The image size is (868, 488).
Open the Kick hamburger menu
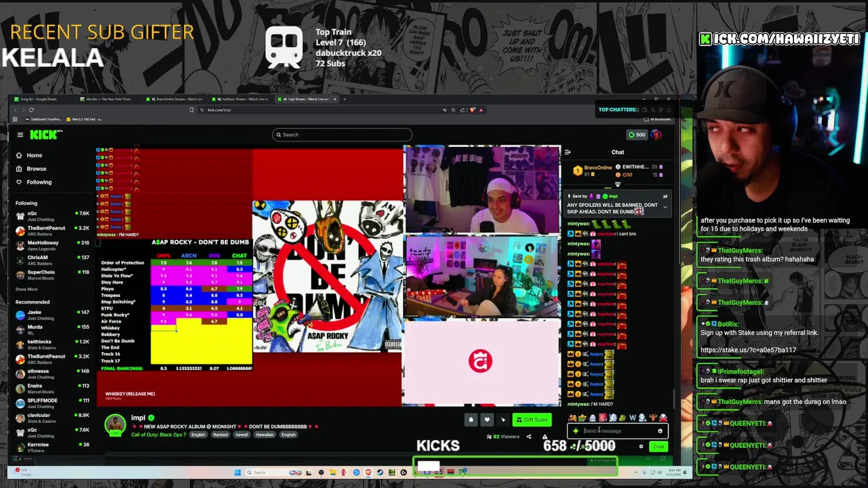pos(20,135)
